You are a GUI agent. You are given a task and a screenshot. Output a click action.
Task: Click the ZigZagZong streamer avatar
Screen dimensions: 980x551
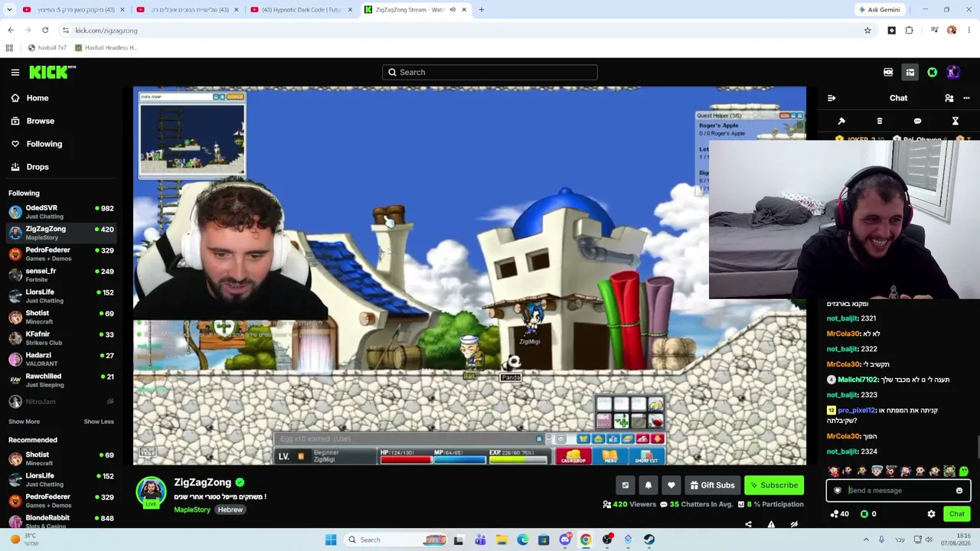point(151,492)
